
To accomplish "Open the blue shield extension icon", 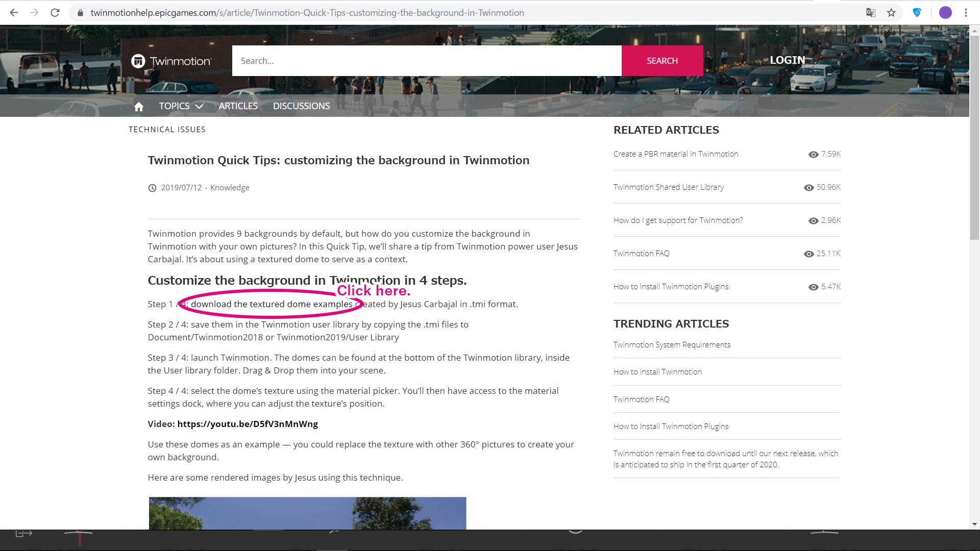I will point(917,13).
